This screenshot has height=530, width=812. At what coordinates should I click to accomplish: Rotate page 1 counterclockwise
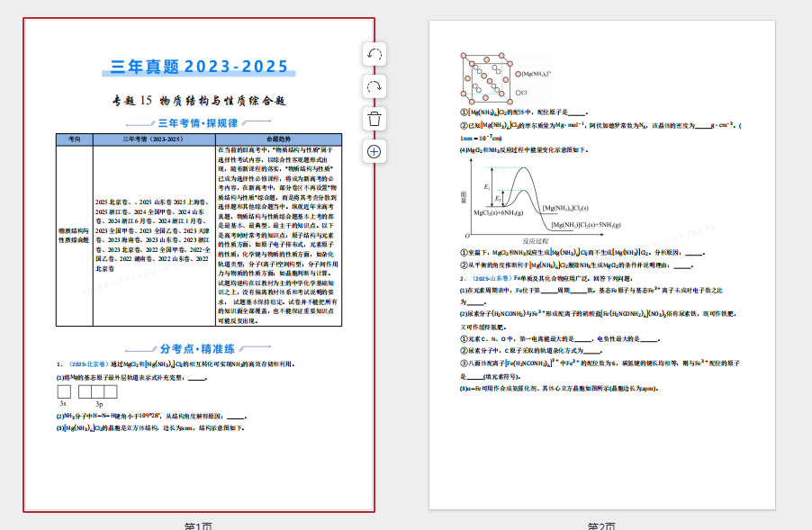(375, 54)
